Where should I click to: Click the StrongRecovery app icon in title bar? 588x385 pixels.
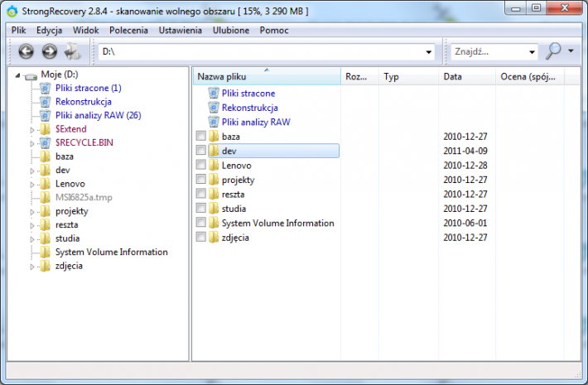(12, 12)
